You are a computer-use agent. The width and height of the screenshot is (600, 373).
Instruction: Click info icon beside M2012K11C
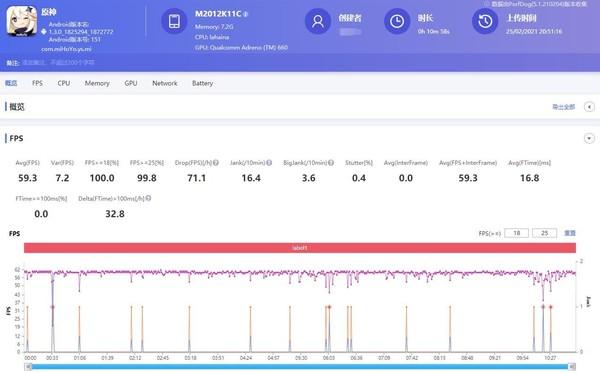coord(245,14)
